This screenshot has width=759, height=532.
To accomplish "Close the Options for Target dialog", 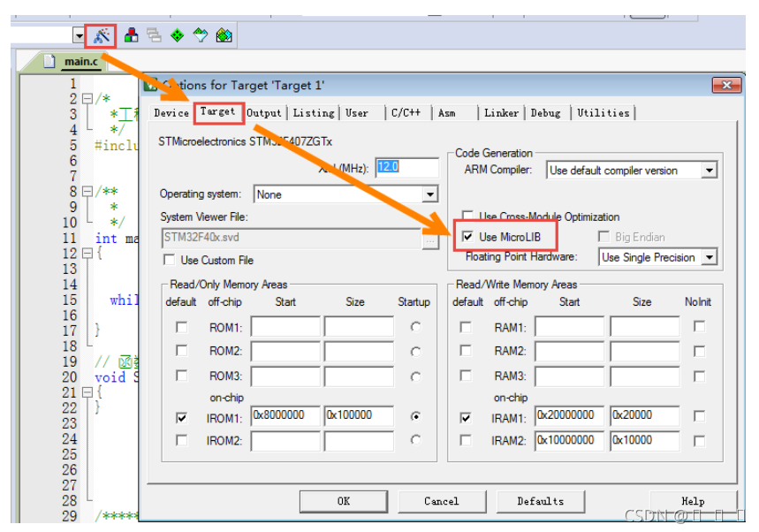I will [726, 85].
